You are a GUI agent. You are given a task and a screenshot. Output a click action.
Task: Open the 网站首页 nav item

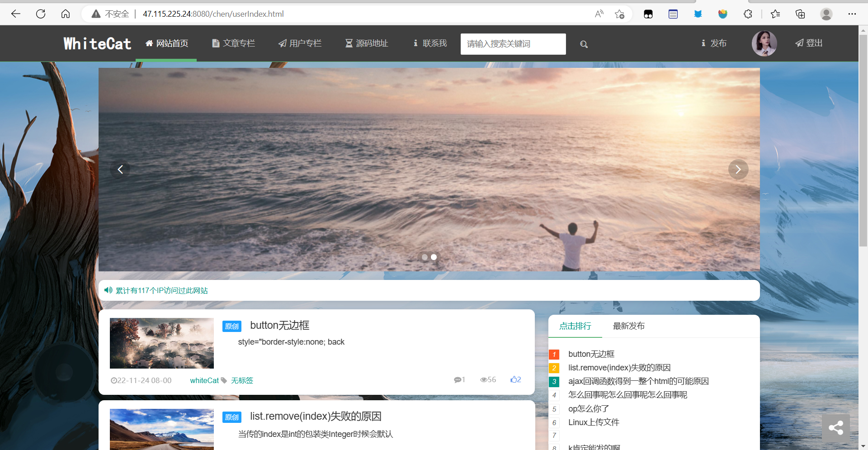pos(166,43)
